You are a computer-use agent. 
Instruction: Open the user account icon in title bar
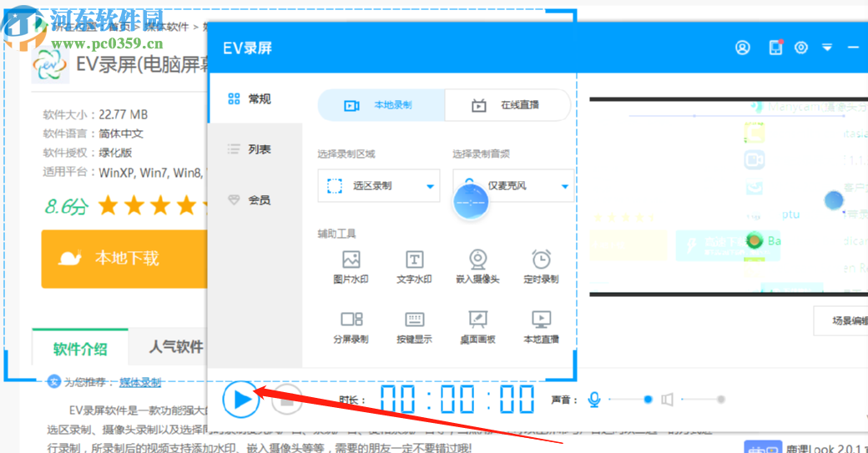point(742,48)
